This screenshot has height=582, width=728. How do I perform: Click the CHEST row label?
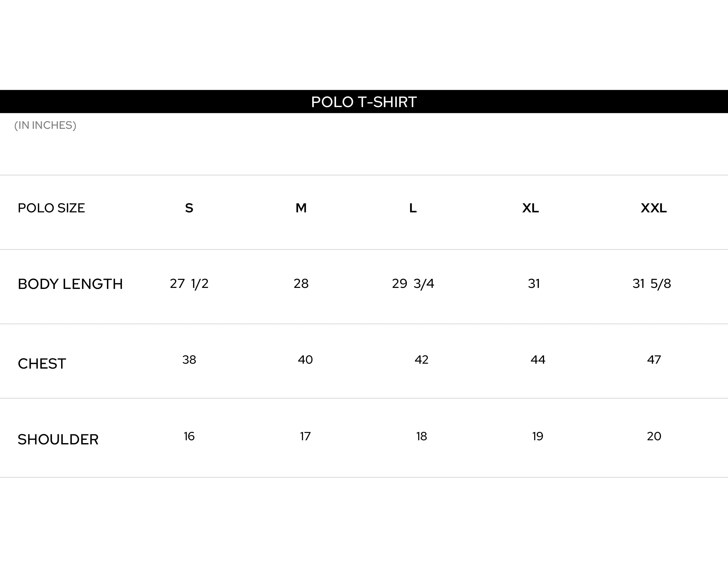coord(42,364)
